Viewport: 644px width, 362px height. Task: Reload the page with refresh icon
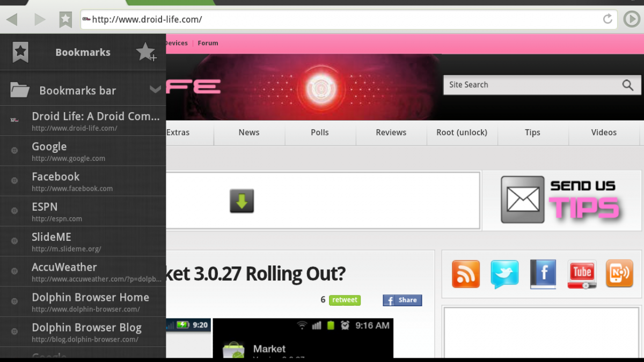pyautogui.click(x=608, y=19)
